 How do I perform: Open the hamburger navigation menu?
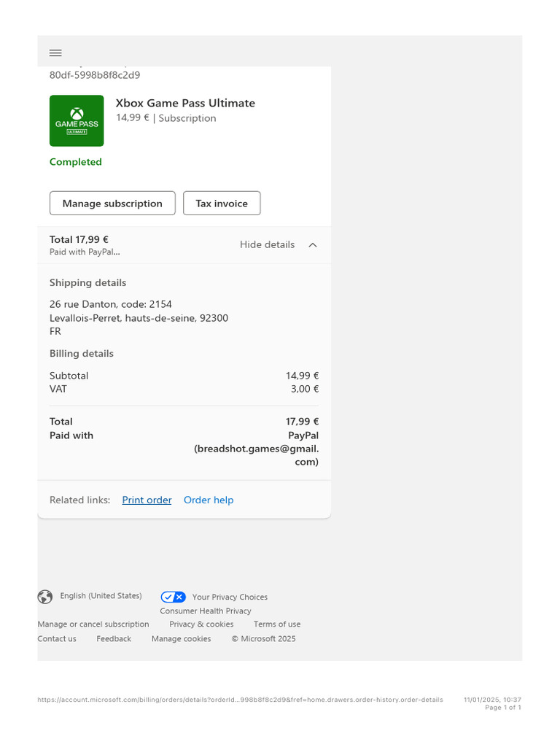coord(55,53)
